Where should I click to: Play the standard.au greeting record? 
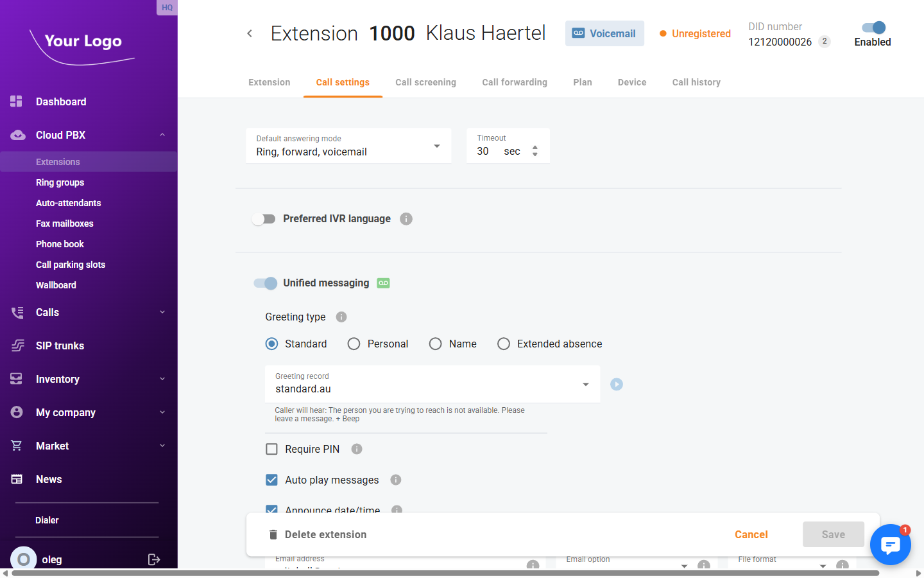click(x=616, y=384)
